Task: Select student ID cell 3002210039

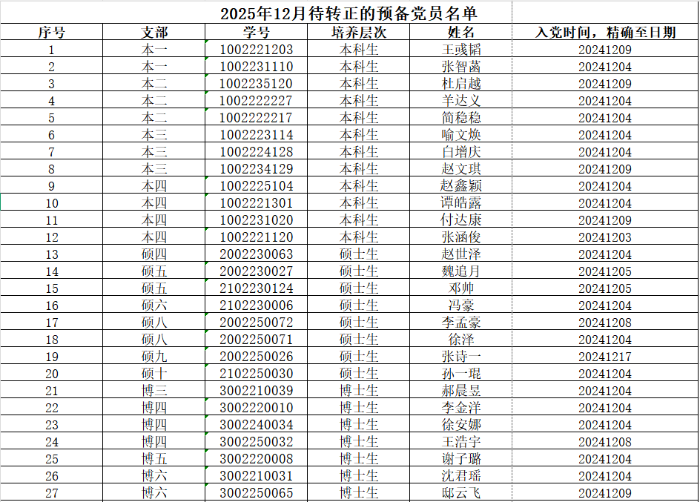Action: (256, 390)
